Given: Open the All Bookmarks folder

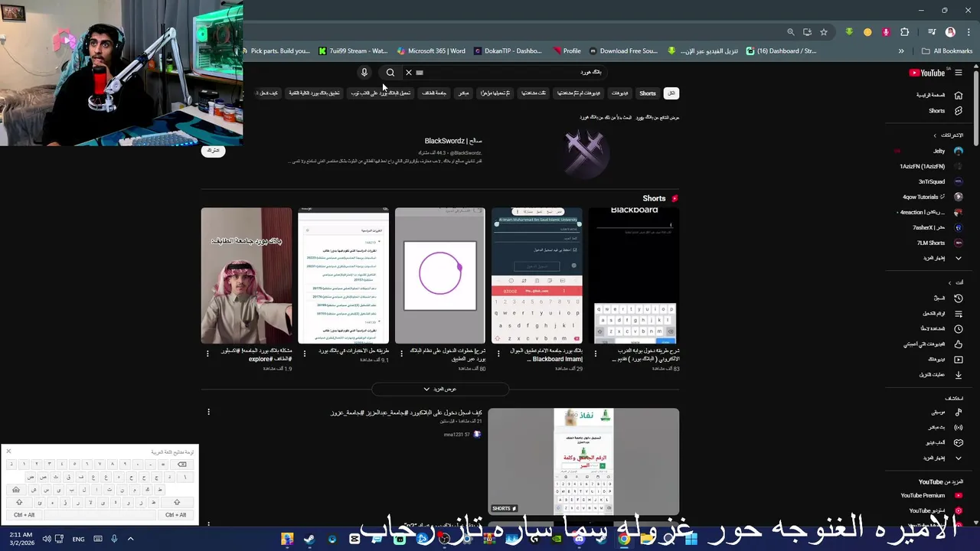Looking at the screenshot, I should pos(947,51).
